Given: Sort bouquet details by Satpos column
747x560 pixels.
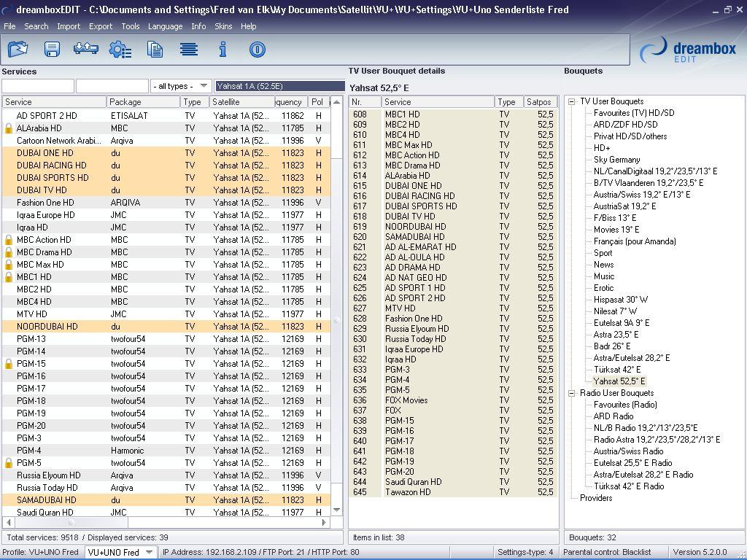Looking at the screenshot, I should pyautogui.click(x=541, y=102).
